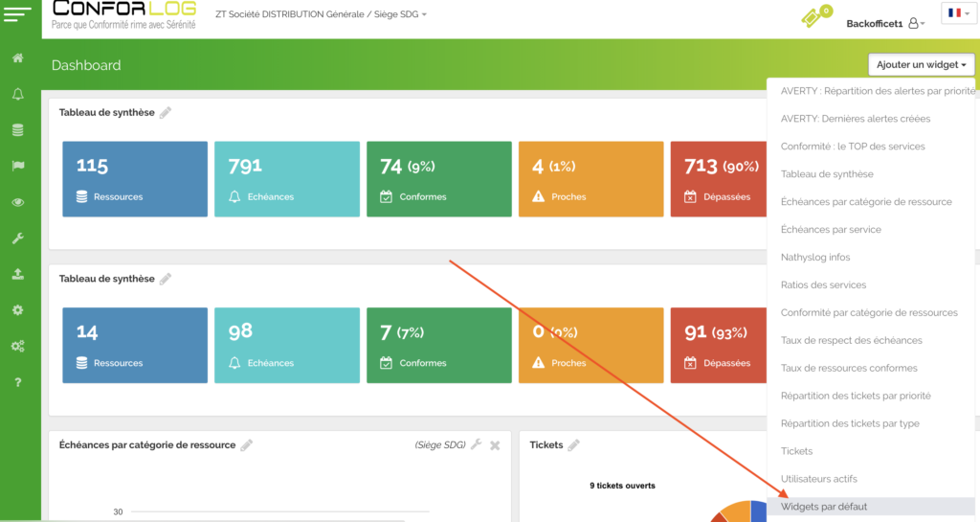The height and width of the screenshot is (522, 980).
Task: Click the help question mark icon
Action: tap(17, 382)
